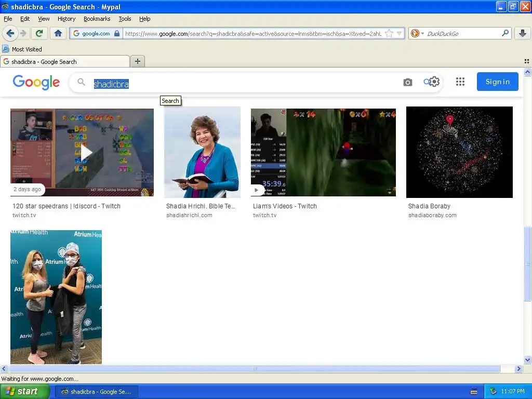
Task: Click the '2 days ago' label on thumbnail
Action: 27,189
